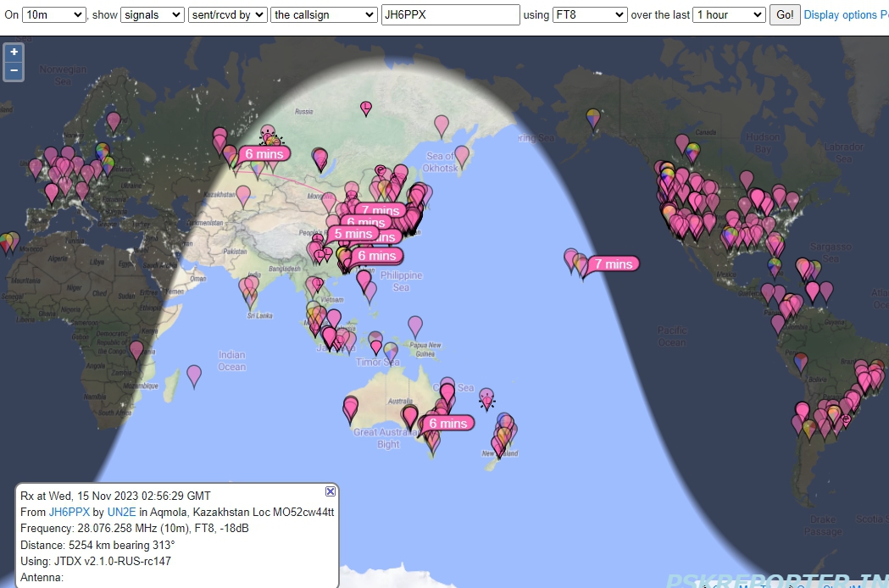889x588 pixels.
Task: Click the '7 mins' label near Hawaii
Action: pyautogui.click(x=614, y=263)
